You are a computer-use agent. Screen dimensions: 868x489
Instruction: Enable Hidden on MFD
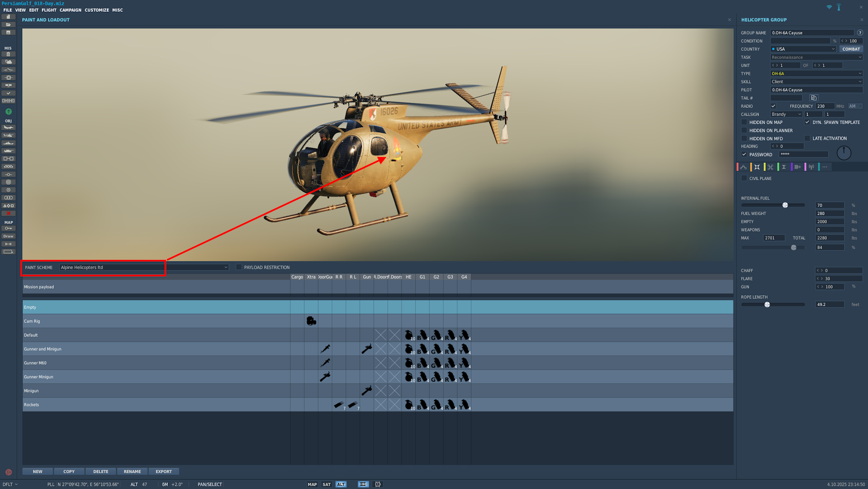tap(744, 139)
